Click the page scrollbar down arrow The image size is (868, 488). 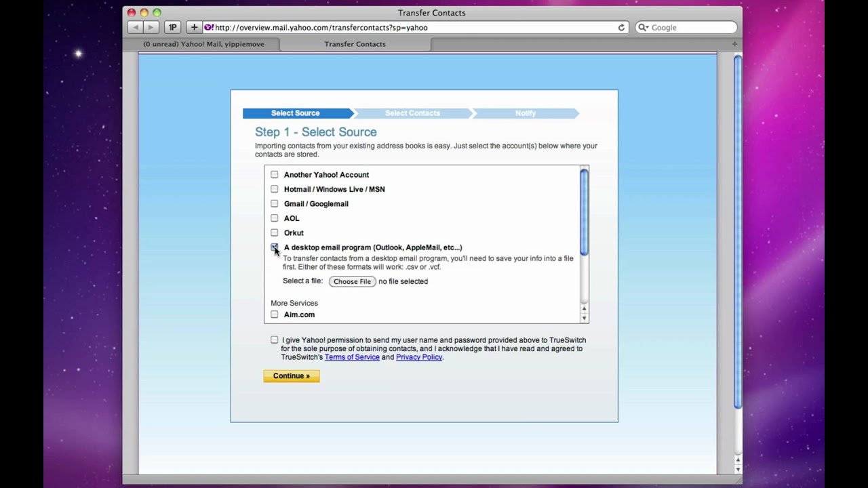click(738, 469)
